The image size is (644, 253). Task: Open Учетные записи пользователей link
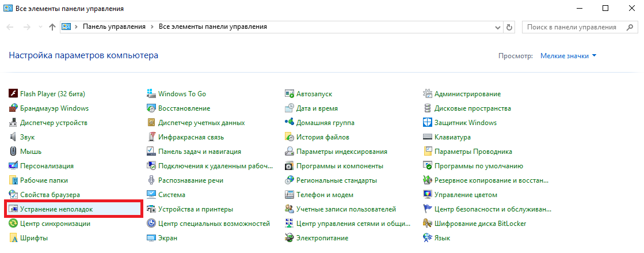(346, 209)
